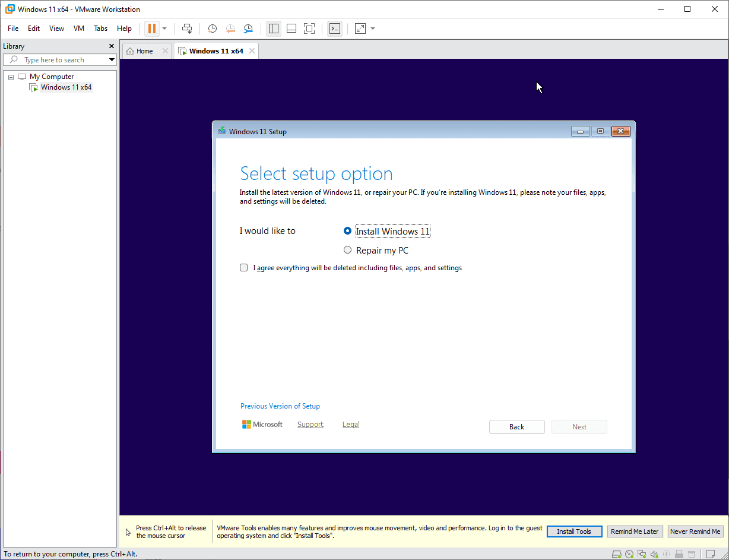Click the Windows 11 Setup title icon

coord(222,131)
